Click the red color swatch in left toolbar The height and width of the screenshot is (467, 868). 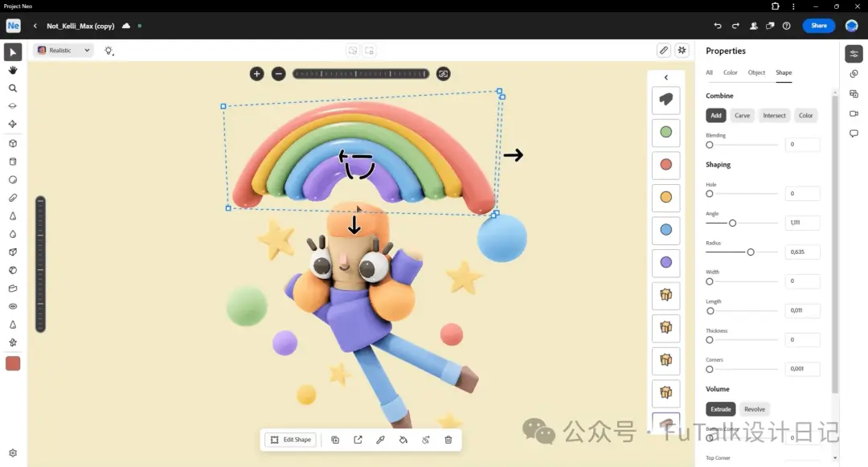(x=13, y=363)
